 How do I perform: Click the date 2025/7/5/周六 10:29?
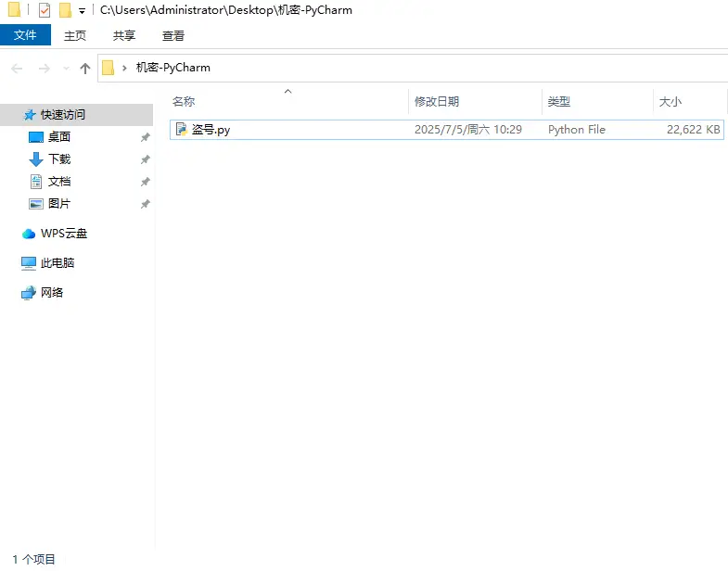468,130
